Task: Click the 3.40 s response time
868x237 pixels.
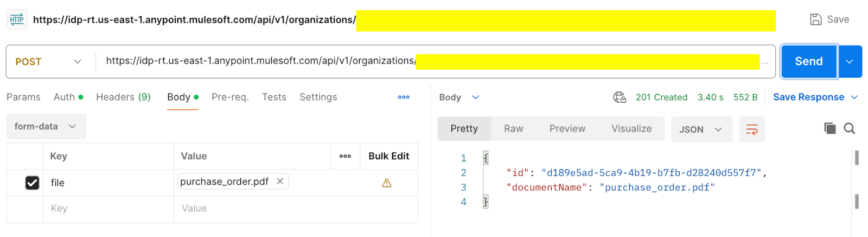Action: click(710, 97)
